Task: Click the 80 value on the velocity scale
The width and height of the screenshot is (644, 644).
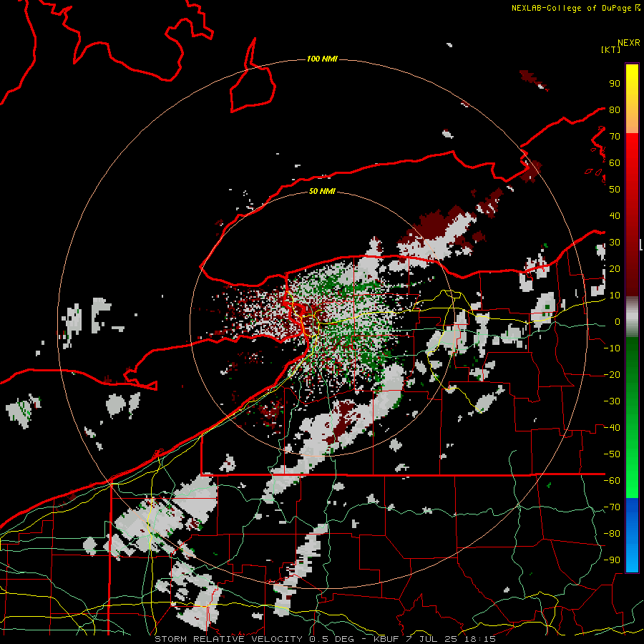Action: click(x=615, y=110)
